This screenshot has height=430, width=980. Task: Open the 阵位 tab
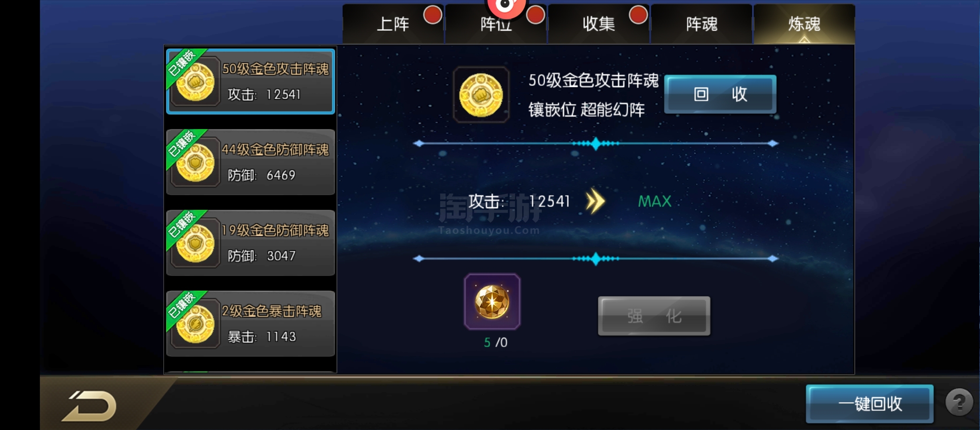click(x=496, y=24)
